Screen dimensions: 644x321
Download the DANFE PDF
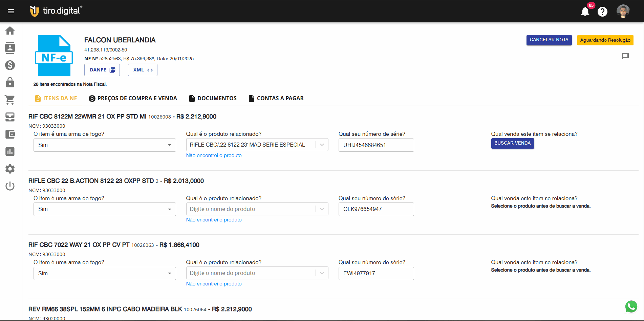pos(102,70)
